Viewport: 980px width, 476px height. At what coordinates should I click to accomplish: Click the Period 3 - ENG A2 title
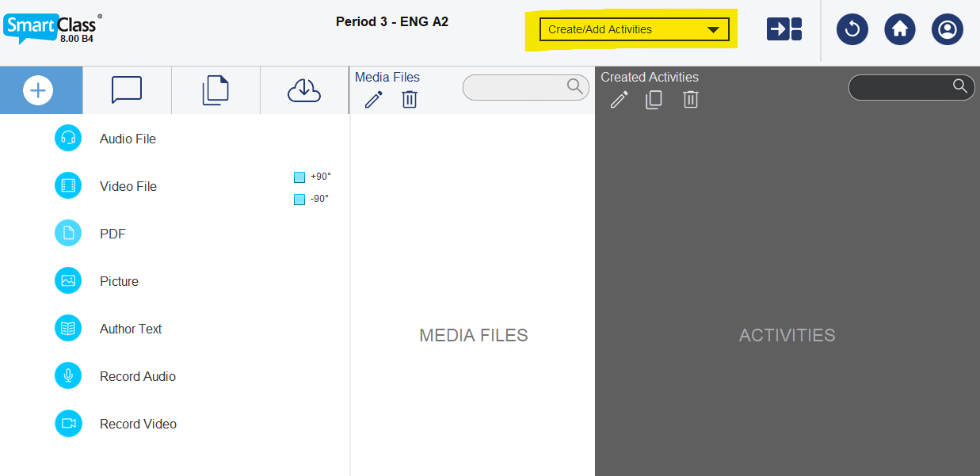(x=392, y=21)
